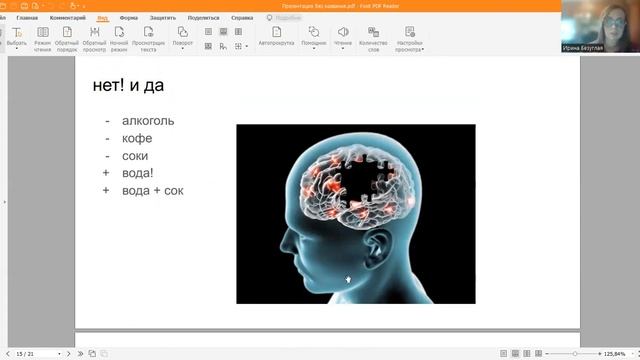Expand the split view dropdown arrow
Viewport: 640px width, 360px height.
[247, 47]
